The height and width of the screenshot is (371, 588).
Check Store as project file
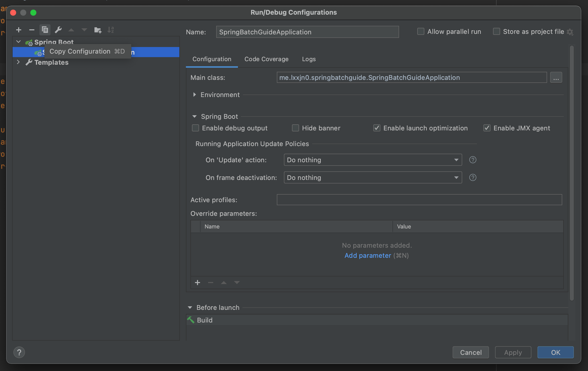click(x=496, y=32)
